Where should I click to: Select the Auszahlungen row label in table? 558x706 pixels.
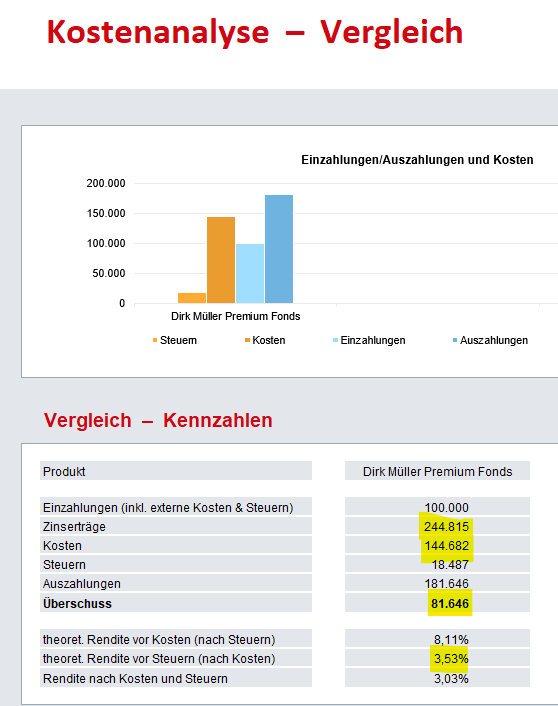click(x=82, y=584)
